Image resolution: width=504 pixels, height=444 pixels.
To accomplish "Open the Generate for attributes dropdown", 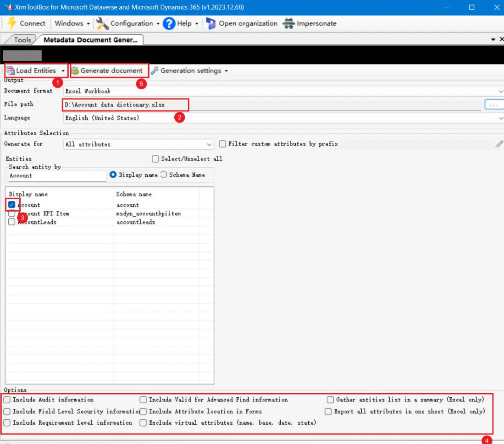I will (209, 144).
